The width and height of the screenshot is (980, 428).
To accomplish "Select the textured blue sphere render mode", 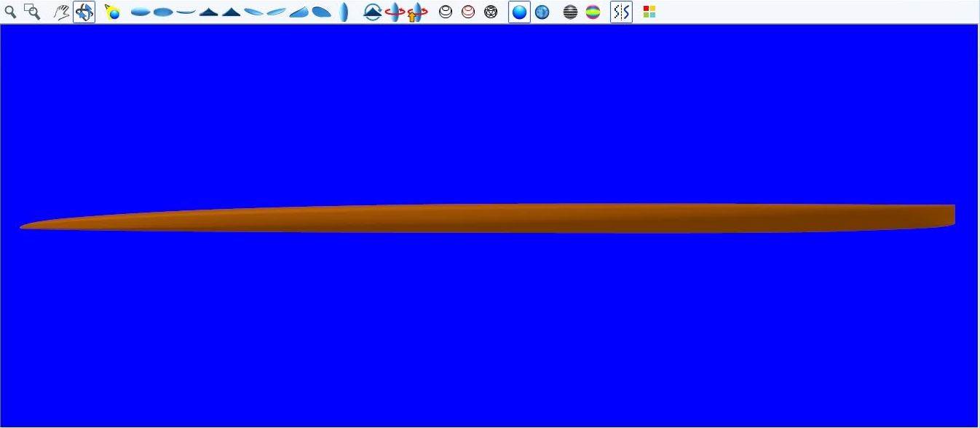I will tap(542, 12).
